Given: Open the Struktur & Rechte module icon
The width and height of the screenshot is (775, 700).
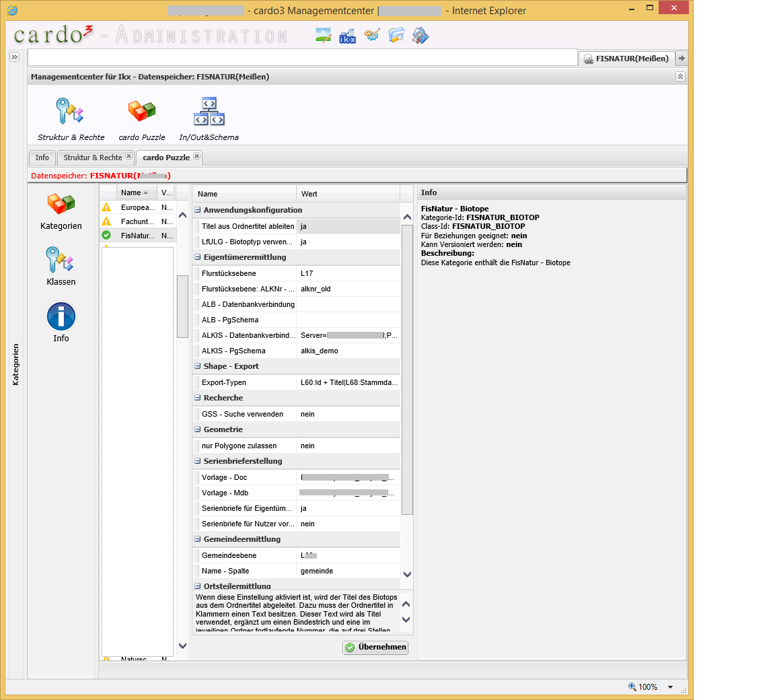Looking at the screenshot, I should coord(70,112).
